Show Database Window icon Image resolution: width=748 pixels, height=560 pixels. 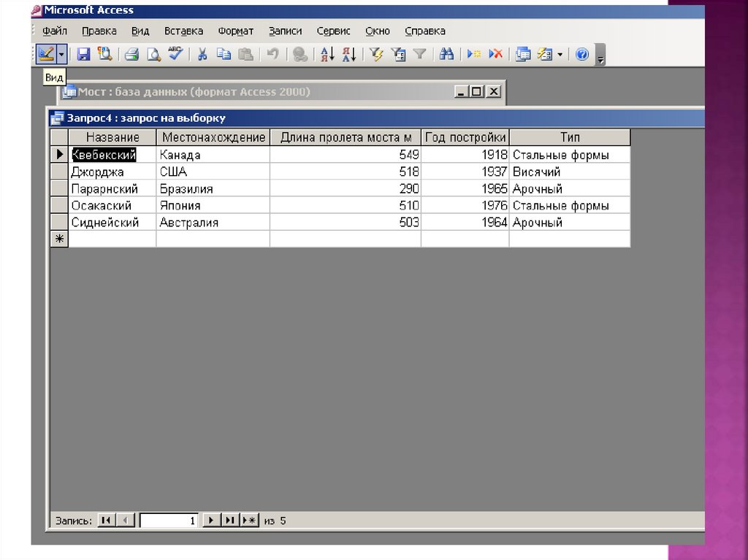coord(523,54)
